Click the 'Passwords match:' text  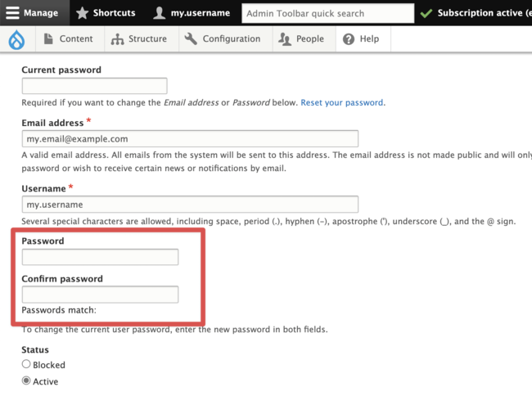(x=59, y=310)
